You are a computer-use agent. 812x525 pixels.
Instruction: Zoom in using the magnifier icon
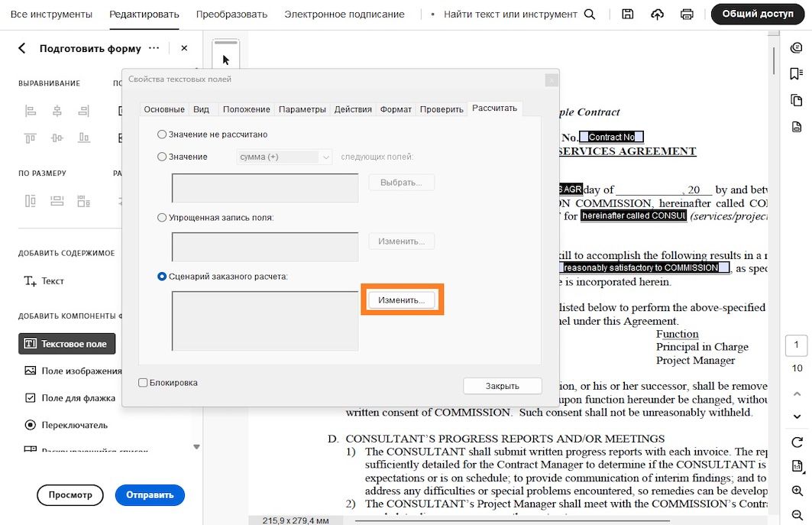tap(797, 491)
